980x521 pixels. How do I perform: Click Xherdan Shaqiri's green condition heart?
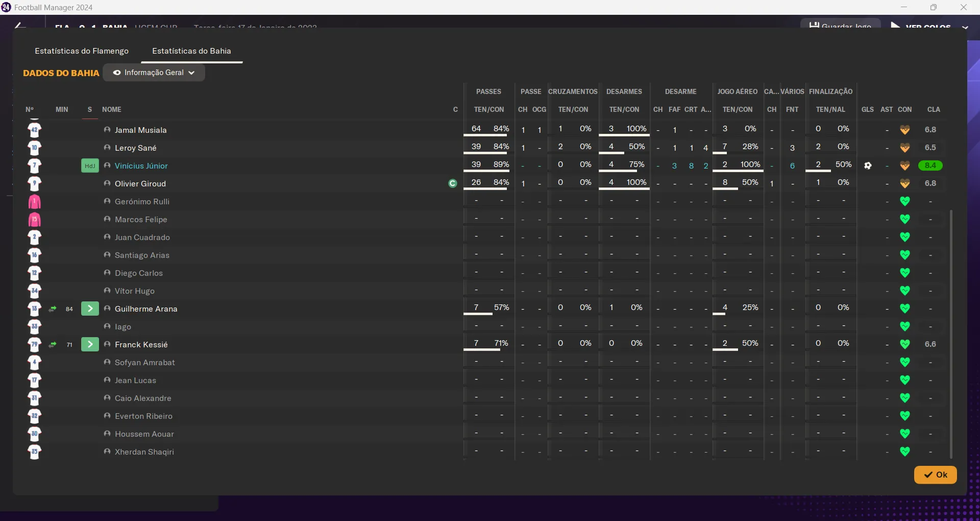coord(905,452)
